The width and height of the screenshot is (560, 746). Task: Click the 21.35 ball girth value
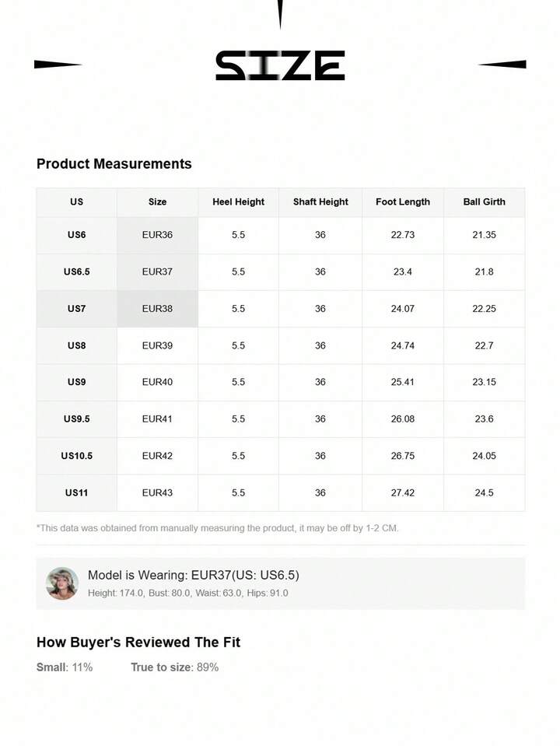(484, 235)
